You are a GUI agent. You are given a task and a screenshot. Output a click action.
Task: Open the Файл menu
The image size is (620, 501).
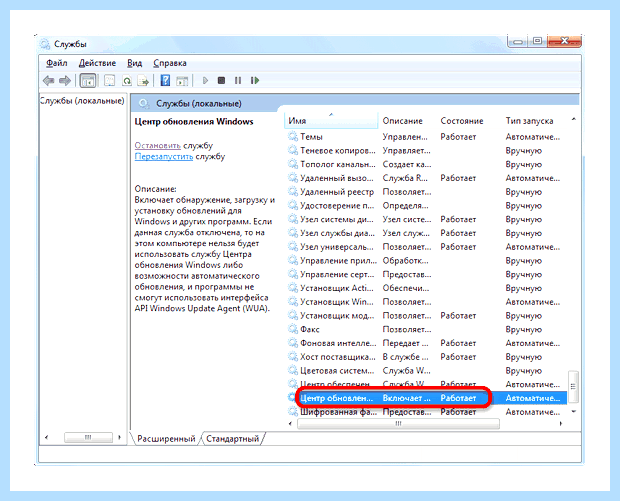tap(57, 63)
